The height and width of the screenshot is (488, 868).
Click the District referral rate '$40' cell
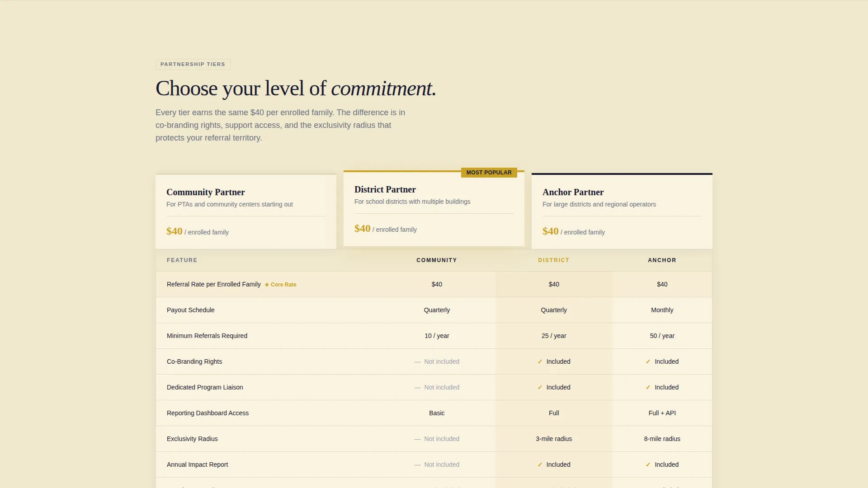point(554,284)
